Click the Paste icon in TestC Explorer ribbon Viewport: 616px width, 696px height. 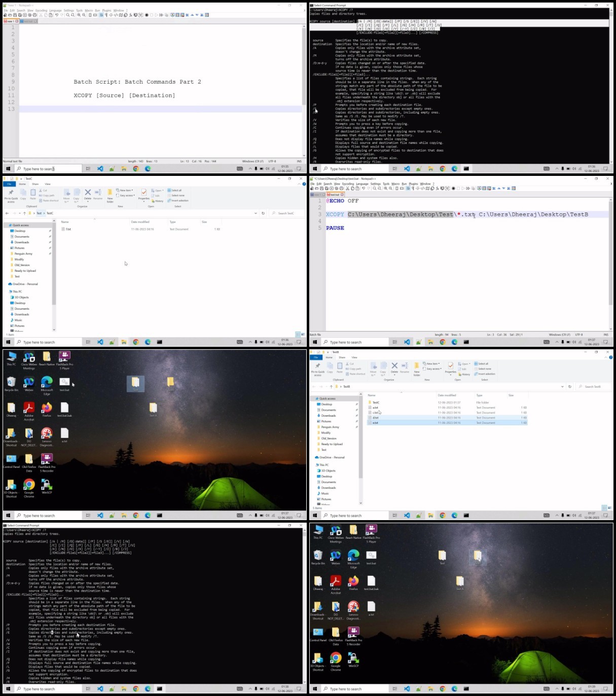[33, 194]
